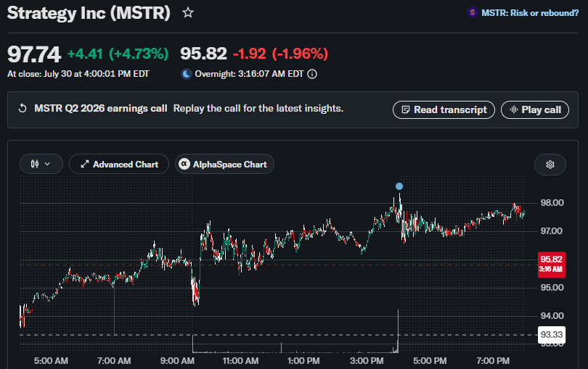588x369 pixels.
Task: Click the earnings call replay arrow icon
Action: pyautogui.click(x=23, y=109)
